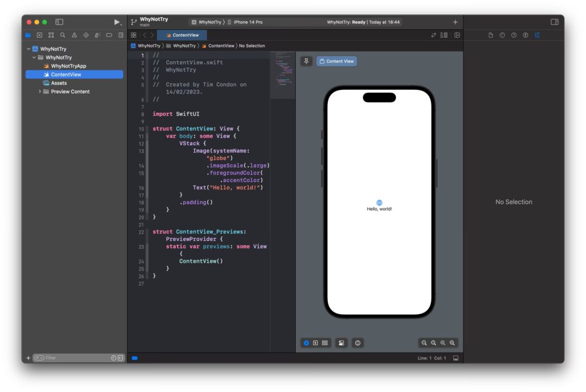Image resolution: width=586 pixels, height=392 pixels.
Task: Pin the preview with the pin icon
Action: pos(307,61)
